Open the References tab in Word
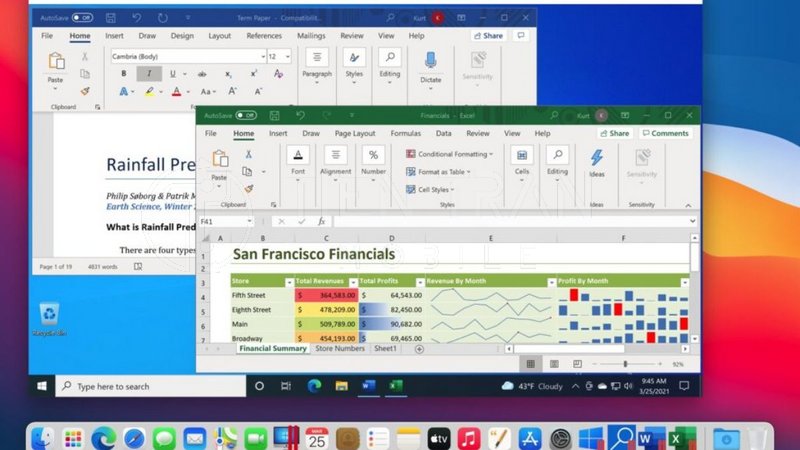This screenshot has height=450, width=800. coord(263,36)
